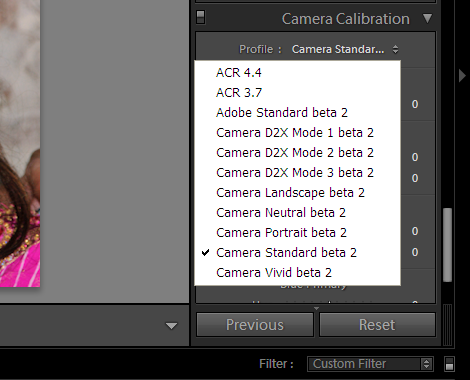The image size is (470, 380).
Task: Select Camera Vivid beta 2 profile
Action: pyautogui.click(x=297, y=273)
